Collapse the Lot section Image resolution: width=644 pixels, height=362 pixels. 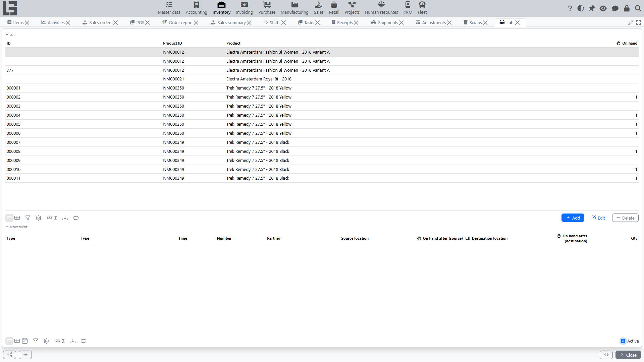tap(10, 35)
